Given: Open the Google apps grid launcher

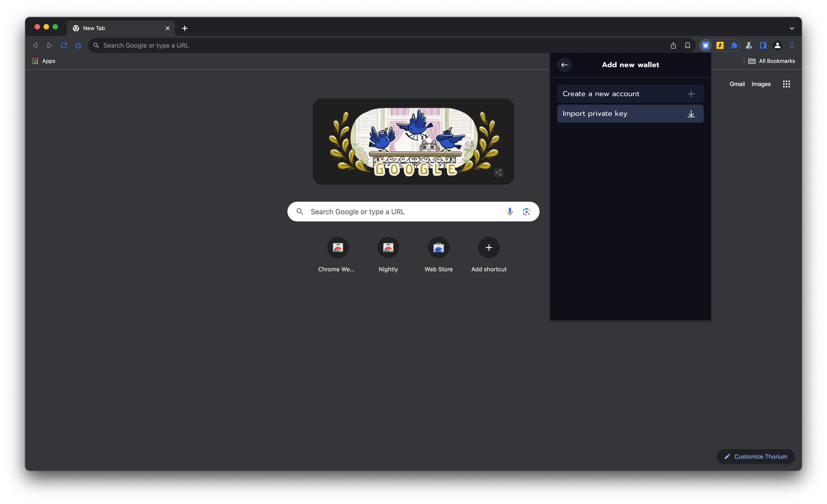Looking at the screenshot, I should pos(786,84).
